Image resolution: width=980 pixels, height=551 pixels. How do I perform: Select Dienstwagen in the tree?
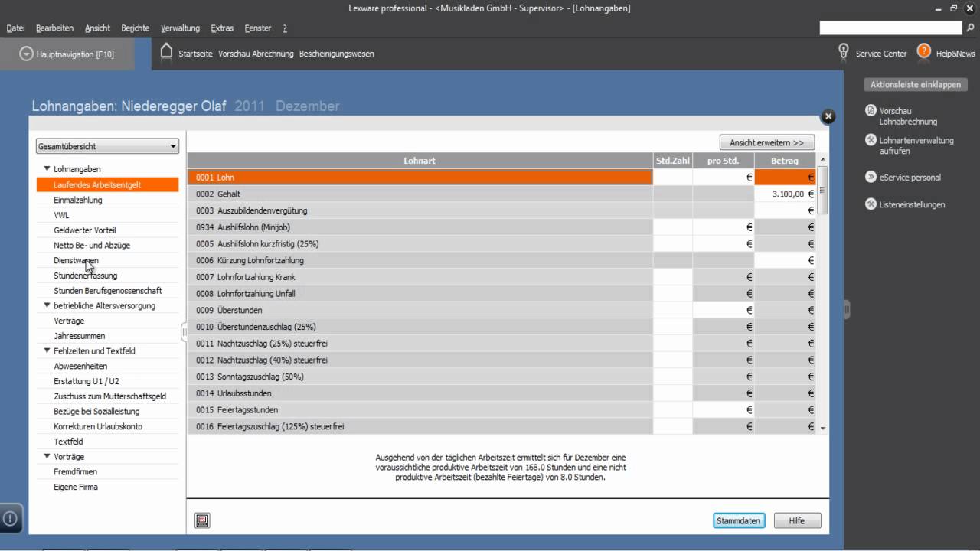(76, 260)
